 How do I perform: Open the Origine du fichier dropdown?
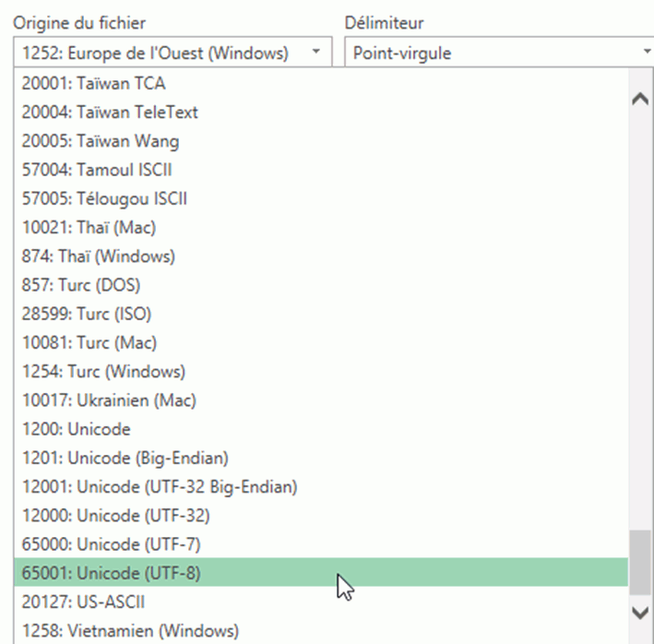pyautogui.click(x=172, y=53)
